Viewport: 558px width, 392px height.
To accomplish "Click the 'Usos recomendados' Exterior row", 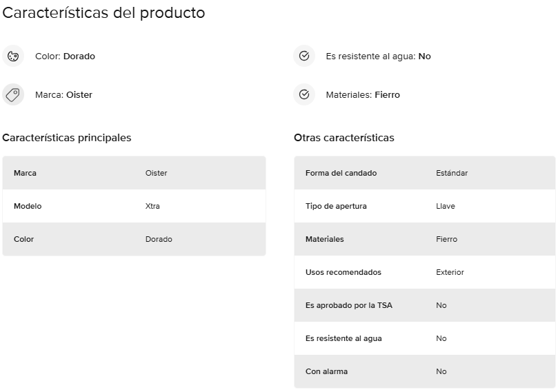I will [425, 272].
